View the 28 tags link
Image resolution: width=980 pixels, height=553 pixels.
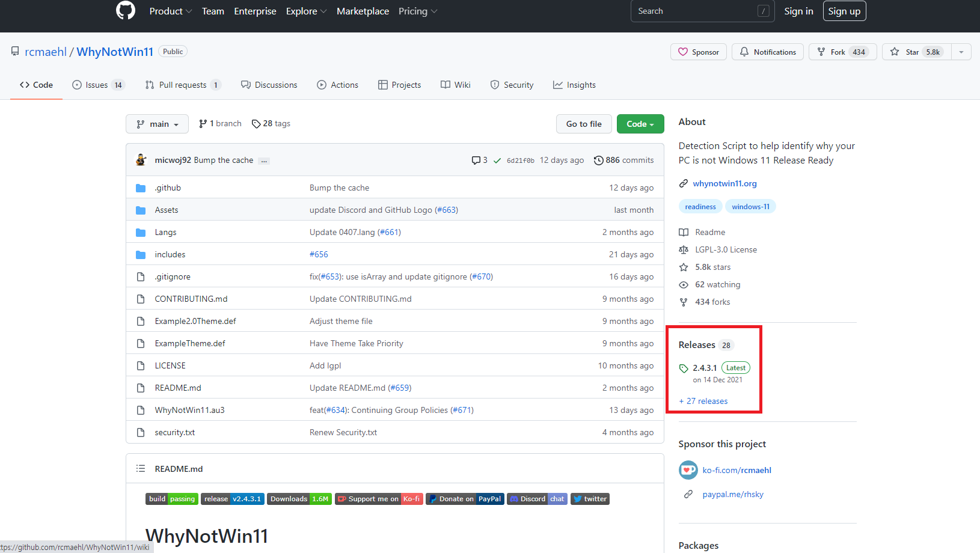tap(271, 123)
